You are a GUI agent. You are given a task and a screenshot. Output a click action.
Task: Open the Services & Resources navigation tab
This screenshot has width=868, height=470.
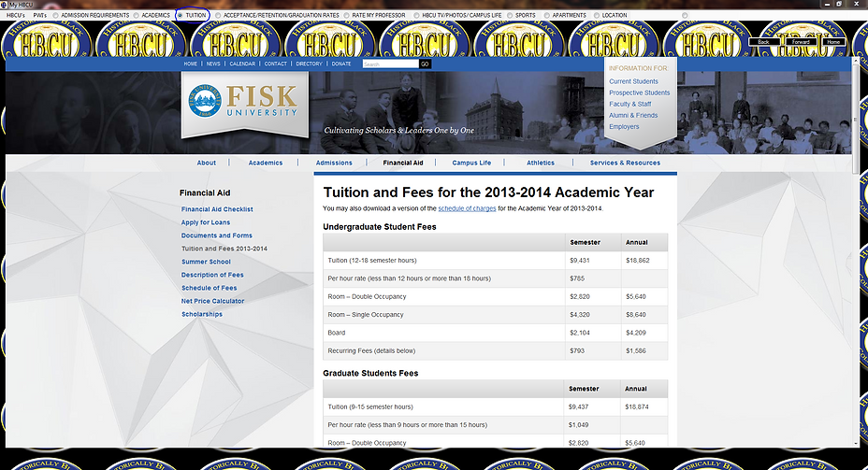(x=625, y=164)
